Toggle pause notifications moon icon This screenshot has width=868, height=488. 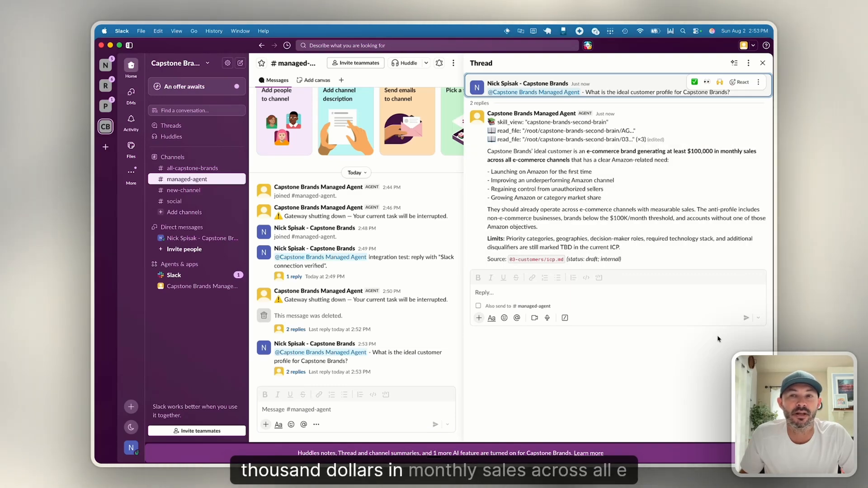click(x=131, y=427)
